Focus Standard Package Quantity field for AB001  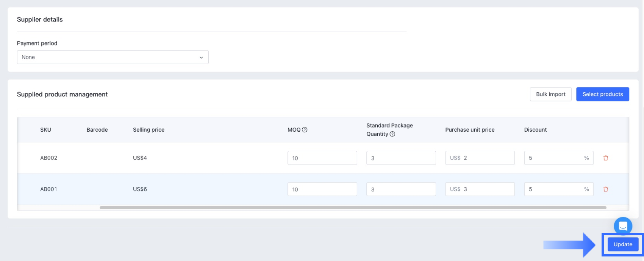coord(401,189)
